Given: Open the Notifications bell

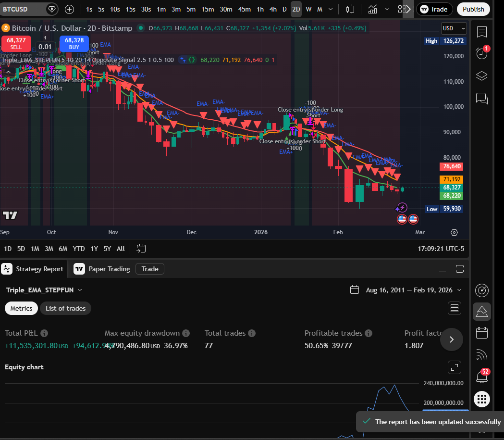Looking at the screenshot, I should click(x=481, y=377).
